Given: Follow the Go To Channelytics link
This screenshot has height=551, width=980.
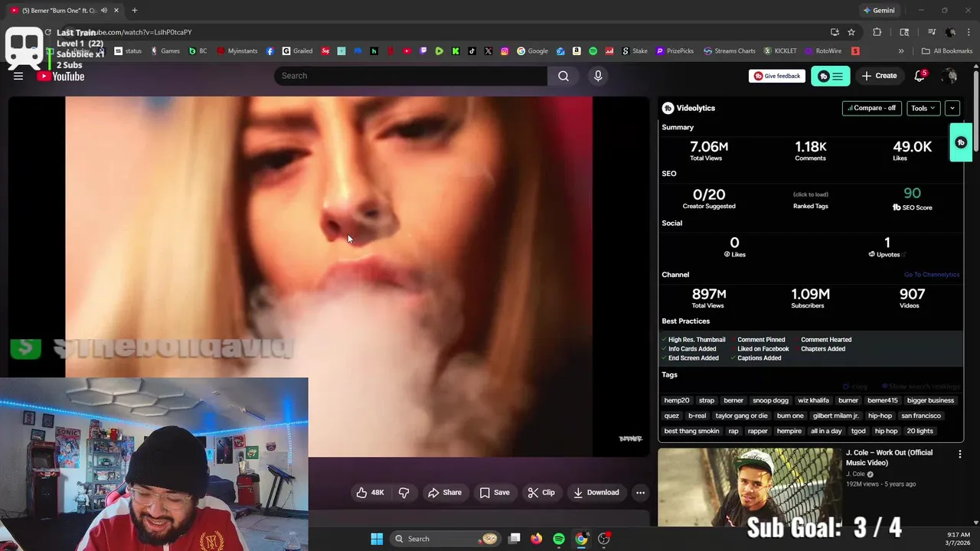Looking at the screenshot, I should [x=931, y=275].
